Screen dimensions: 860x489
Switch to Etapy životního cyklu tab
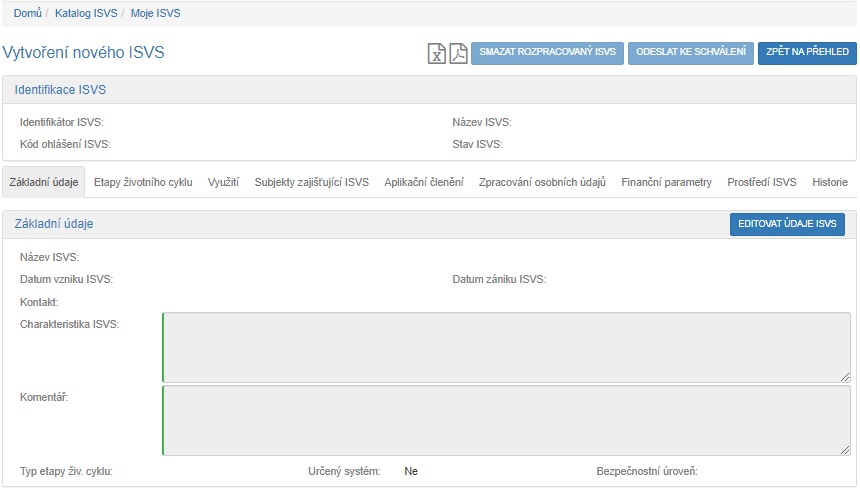143,182
